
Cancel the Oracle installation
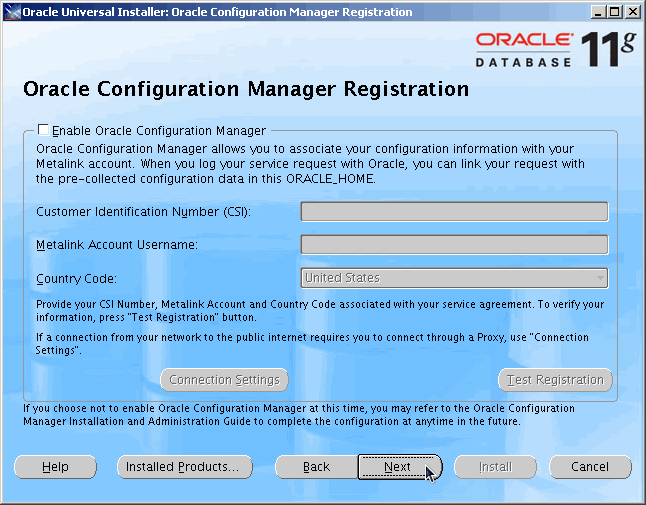pyautogui.click(x=590, y=467)
